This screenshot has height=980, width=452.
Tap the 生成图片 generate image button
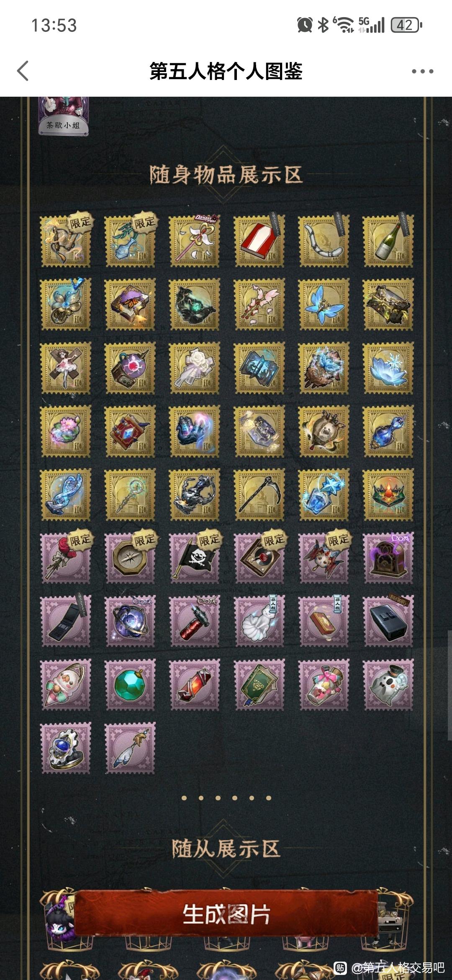pos(226,914)
